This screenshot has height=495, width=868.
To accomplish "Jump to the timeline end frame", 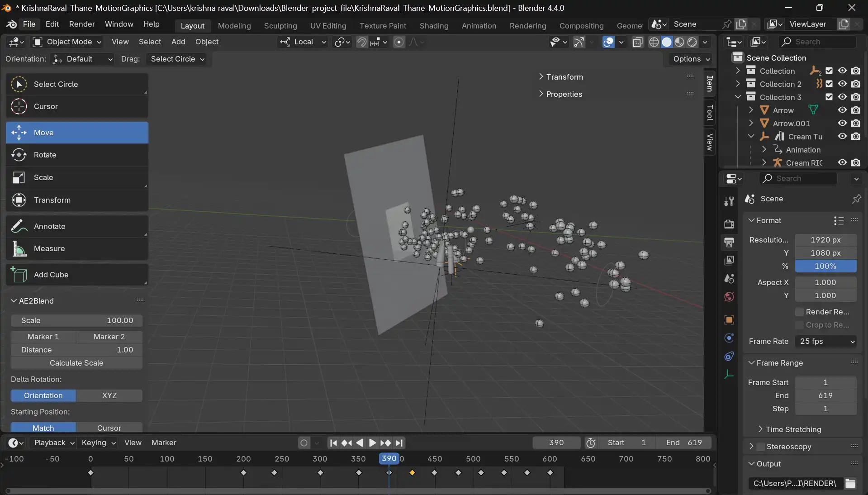I will [399, 443].
